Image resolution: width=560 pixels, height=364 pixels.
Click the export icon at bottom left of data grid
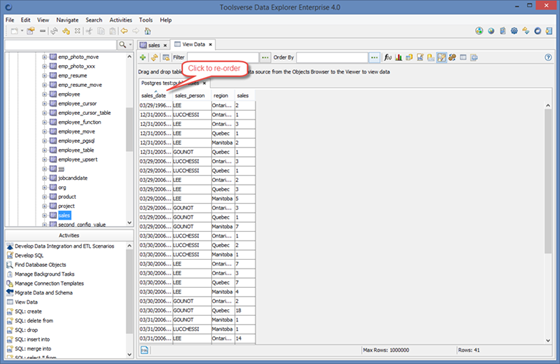(144, 350)
